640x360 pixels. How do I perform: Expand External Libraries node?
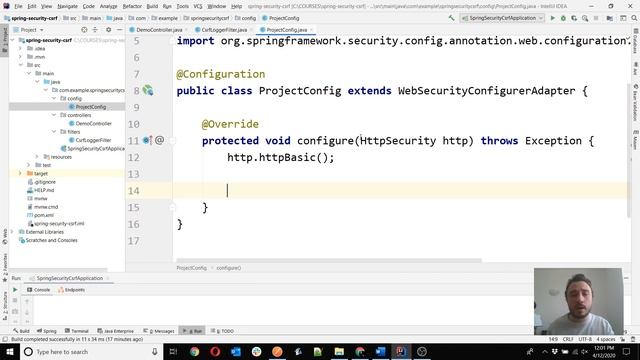tap(13, 232)
